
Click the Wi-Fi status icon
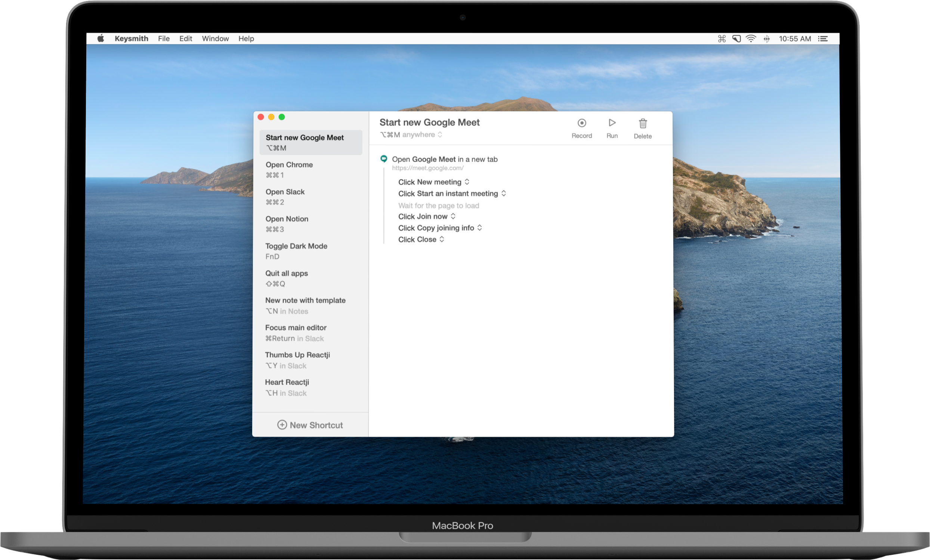(751, 38)
